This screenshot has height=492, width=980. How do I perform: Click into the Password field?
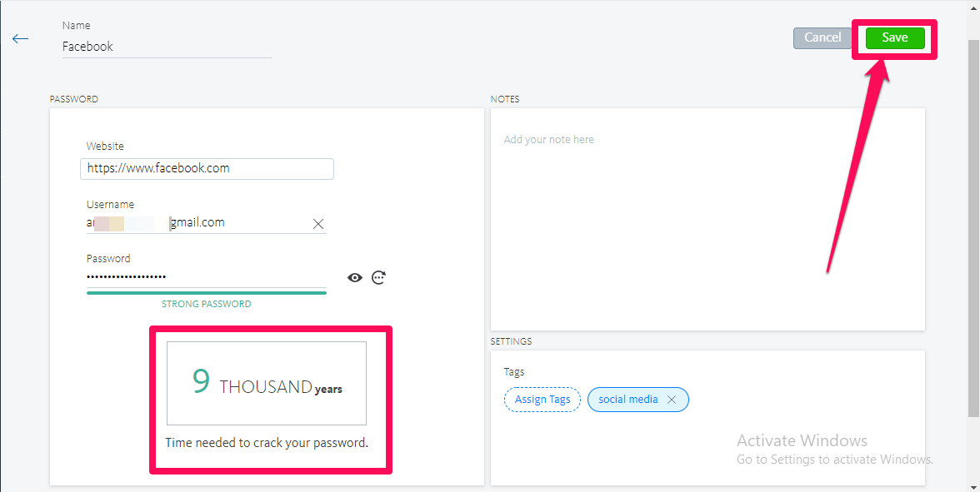point(207,277)
